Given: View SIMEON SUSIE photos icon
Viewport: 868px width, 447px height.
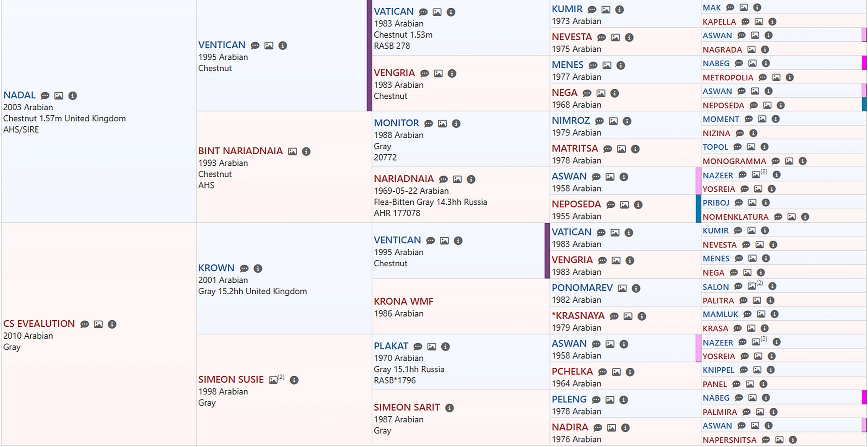Looking at the screenshot, I should pos(273,380).
